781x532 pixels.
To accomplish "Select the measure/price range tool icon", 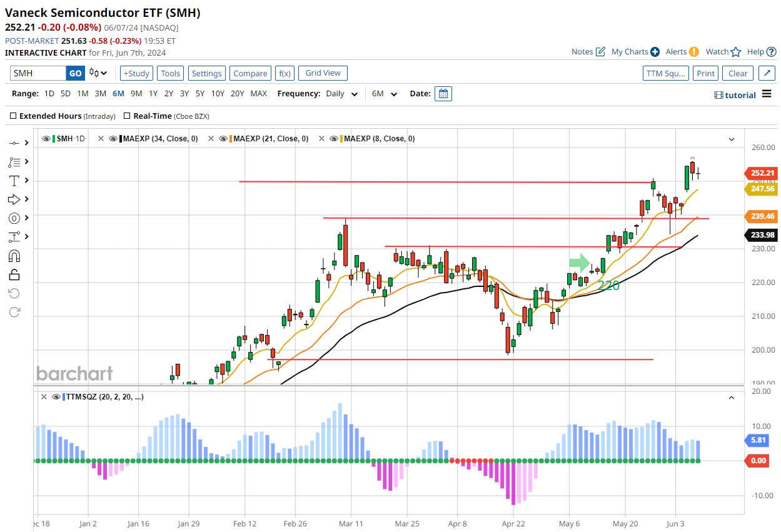I will [x=14, y=237].
